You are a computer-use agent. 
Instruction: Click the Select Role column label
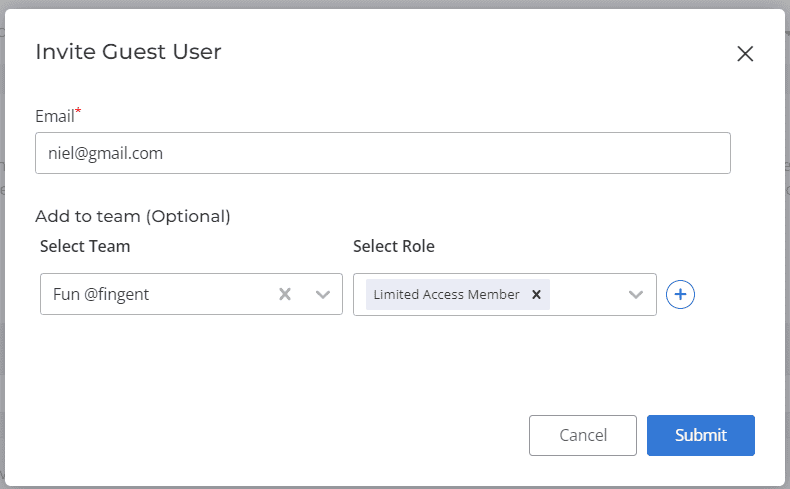tap(394, 246)
